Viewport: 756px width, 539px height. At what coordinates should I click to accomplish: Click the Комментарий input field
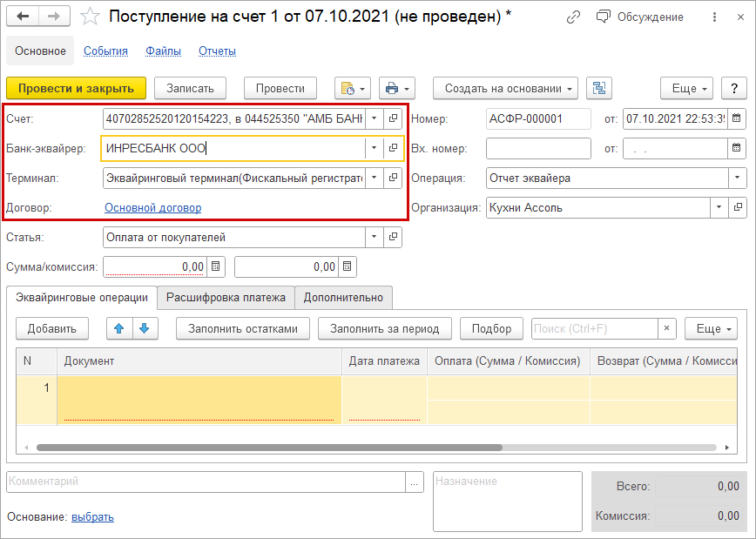click(x=206, y=482)
